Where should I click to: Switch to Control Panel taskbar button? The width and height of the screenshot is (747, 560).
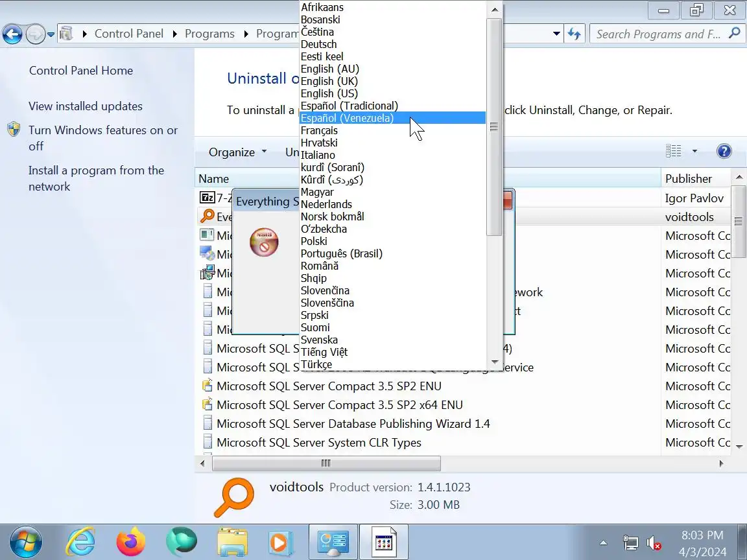(x=333, y=542)
